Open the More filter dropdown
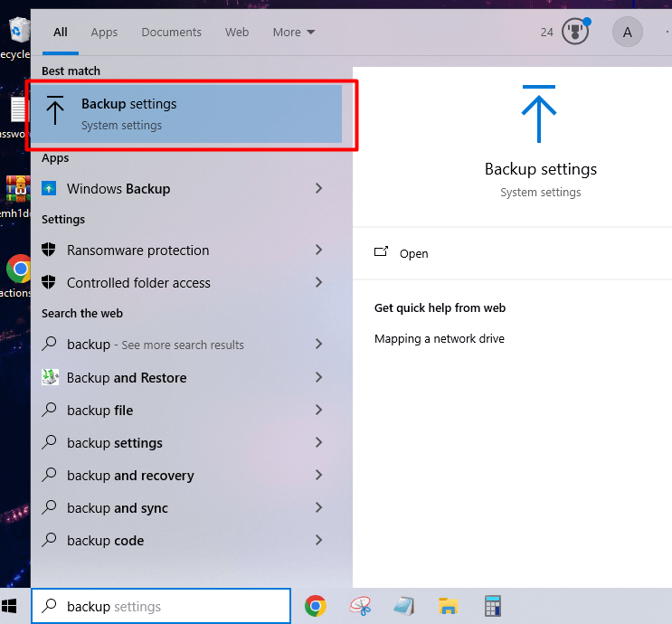This screenshot has height=624, width=672. pyautogui.click(x=294, y=33)
